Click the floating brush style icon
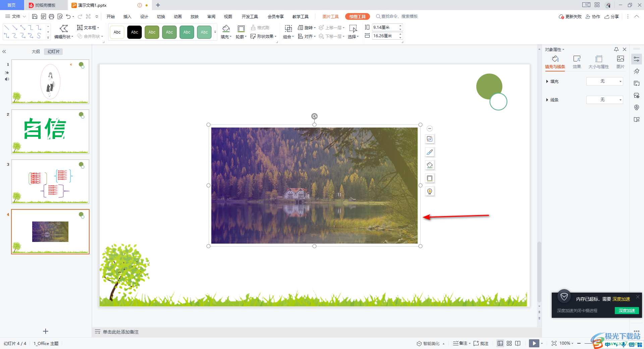This screenshot has width=644, height=349. tap(430, 152)
